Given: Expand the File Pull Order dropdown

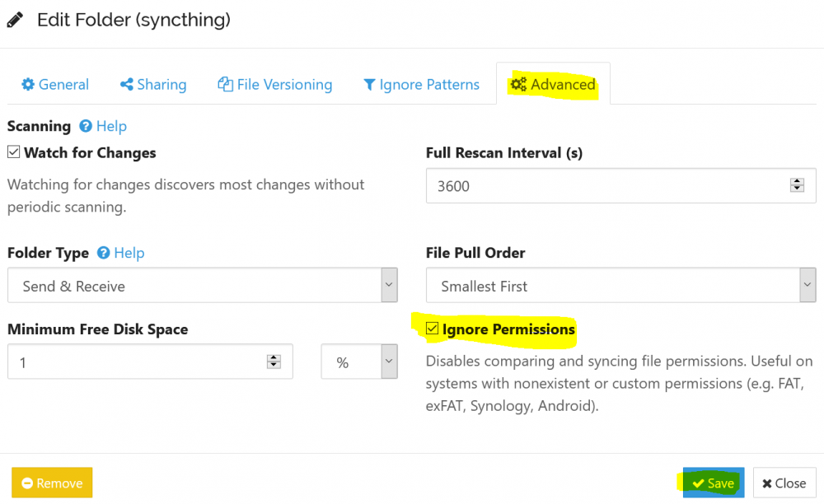Looking at the screenshot, I should point(620,285).
